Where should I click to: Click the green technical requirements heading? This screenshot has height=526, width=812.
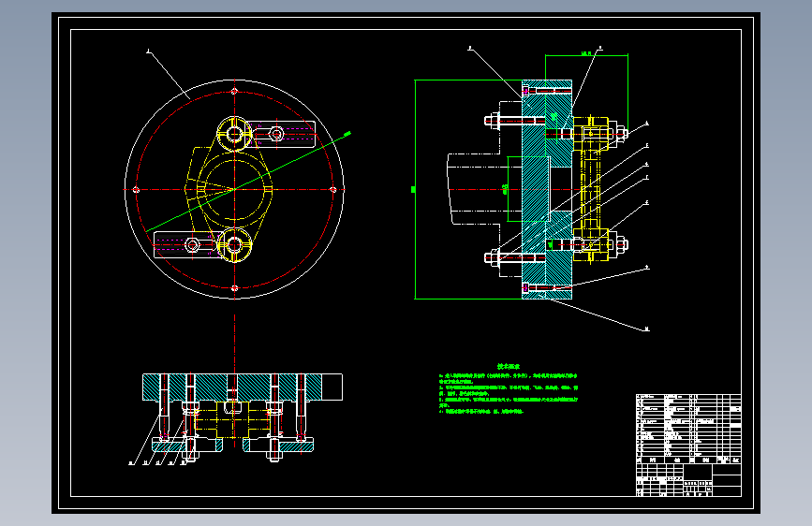coord(509,366)
